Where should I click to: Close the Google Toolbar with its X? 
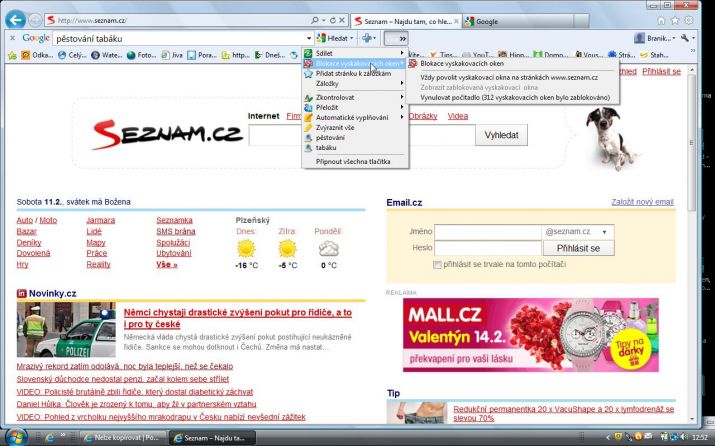[12, 38]
